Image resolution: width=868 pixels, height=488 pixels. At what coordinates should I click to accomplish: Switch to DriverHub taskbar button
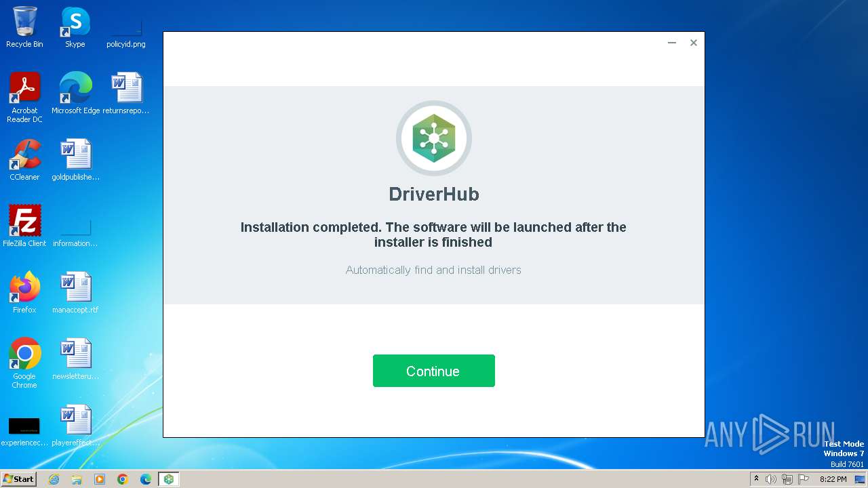point(169,479)
